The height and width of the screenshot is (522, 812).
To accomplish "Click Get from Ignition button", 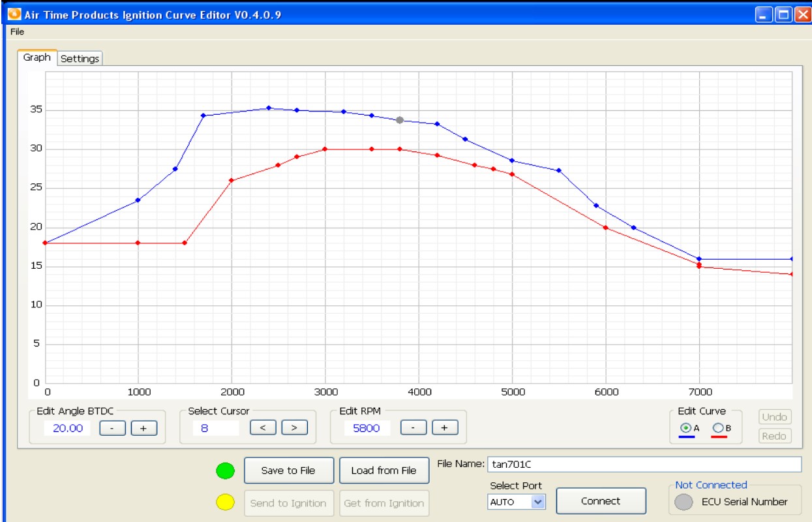I will pyautogui.click(x=384, y=503).
